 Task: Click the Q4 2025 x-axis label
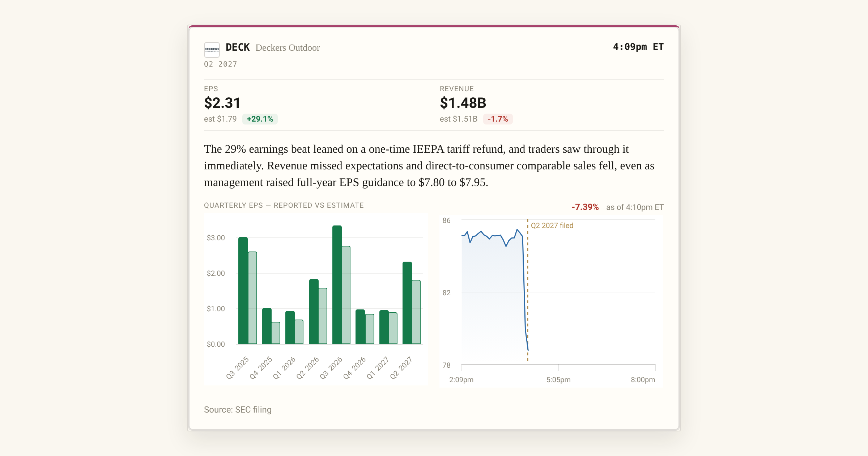[x=261, y=368]
